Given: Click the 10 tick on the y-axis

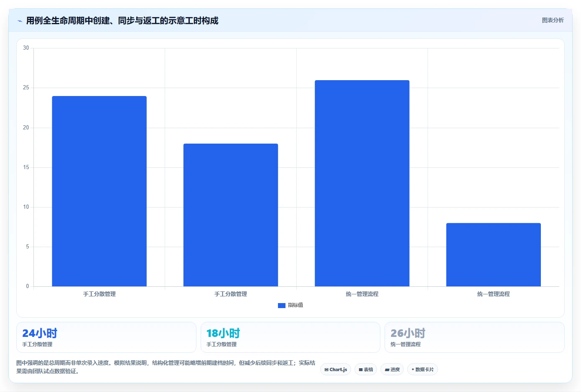Looking at the screenshot, I should click(26, 207).
